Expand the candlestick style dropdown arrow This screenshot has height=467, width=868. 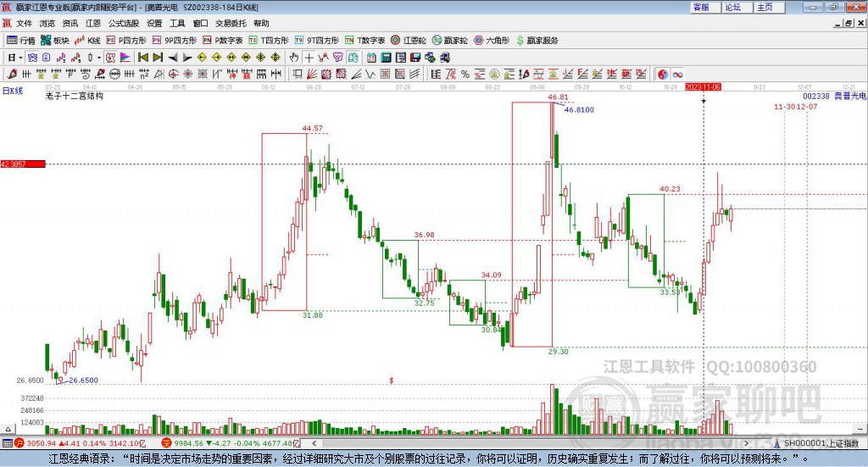(99, 58)
